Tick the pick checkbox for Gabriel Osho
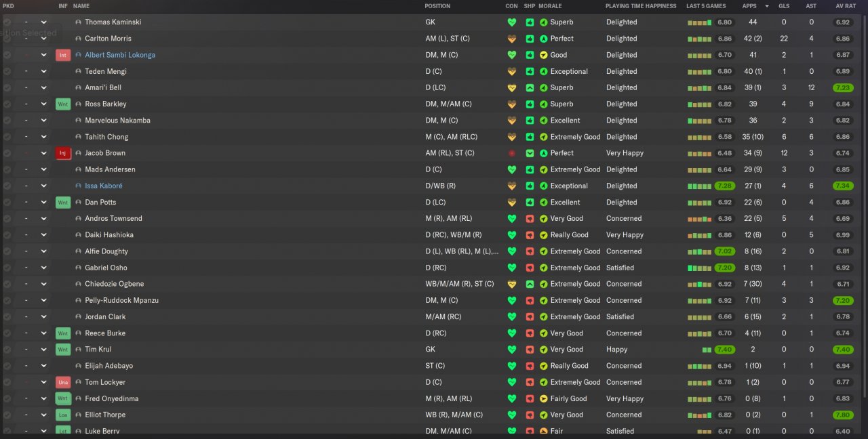Screen dimensions: 868x439 click(x=7, y=268)
